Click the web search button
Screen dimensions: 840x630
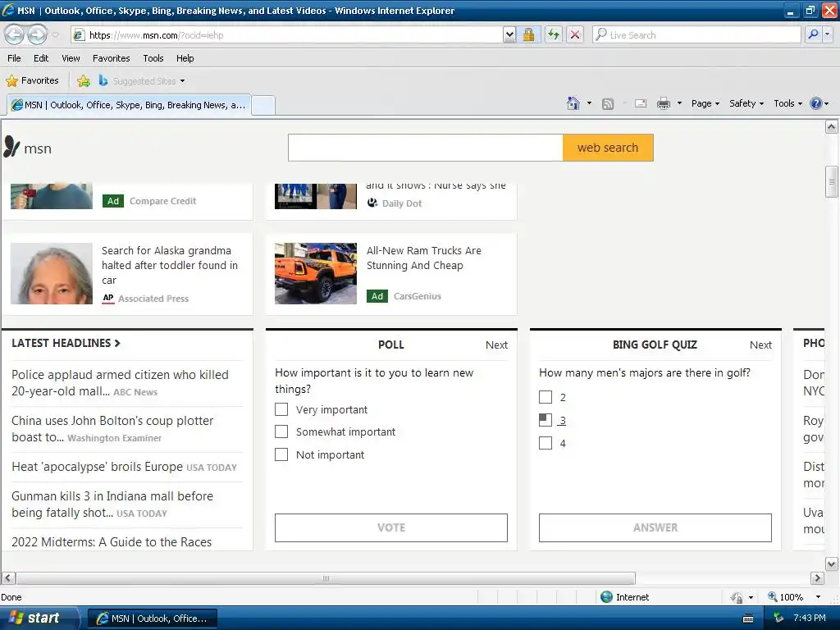click(608, 148)
